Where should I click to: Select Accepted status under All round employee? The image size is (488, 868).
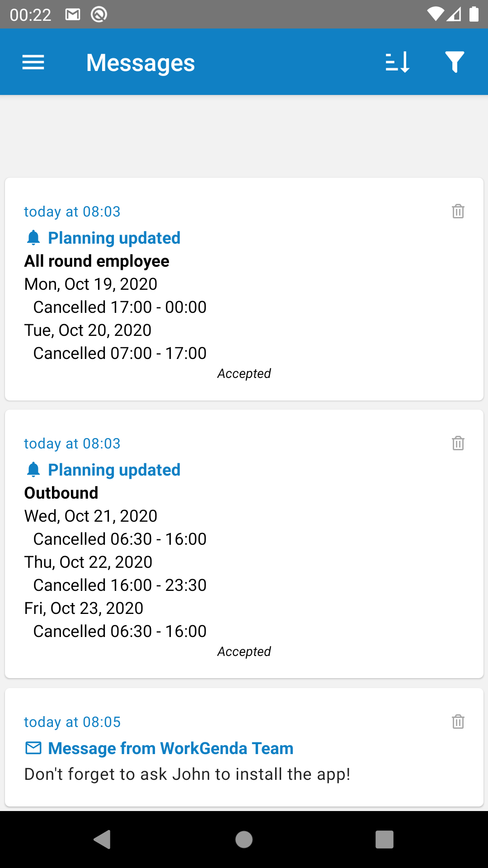point(244,373)
